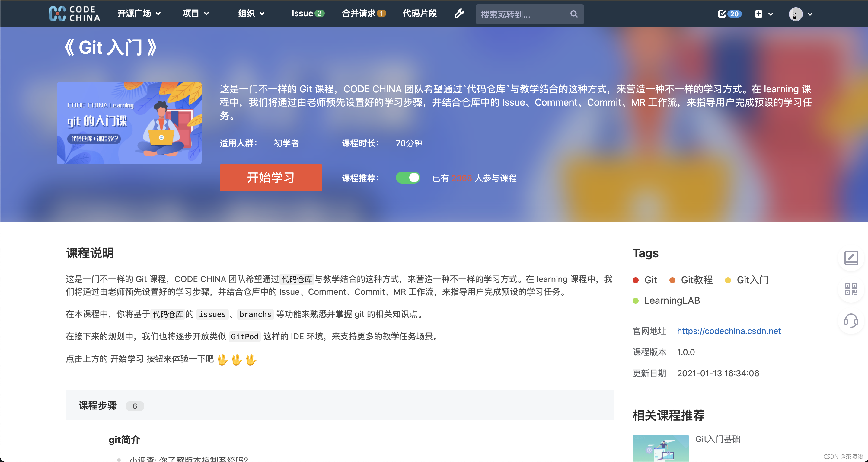The width and height of the screenshot is (868, 462).
Task: Open the https://codechina.csdn.net website link
Action: 729,331
